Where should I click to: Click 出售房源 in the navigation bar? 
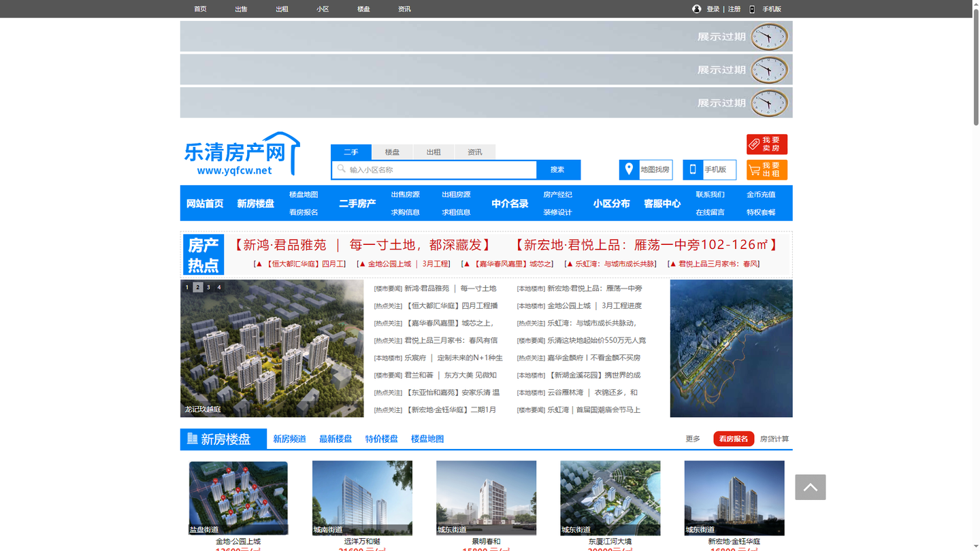pyautogui.click(x=406, y=195)
